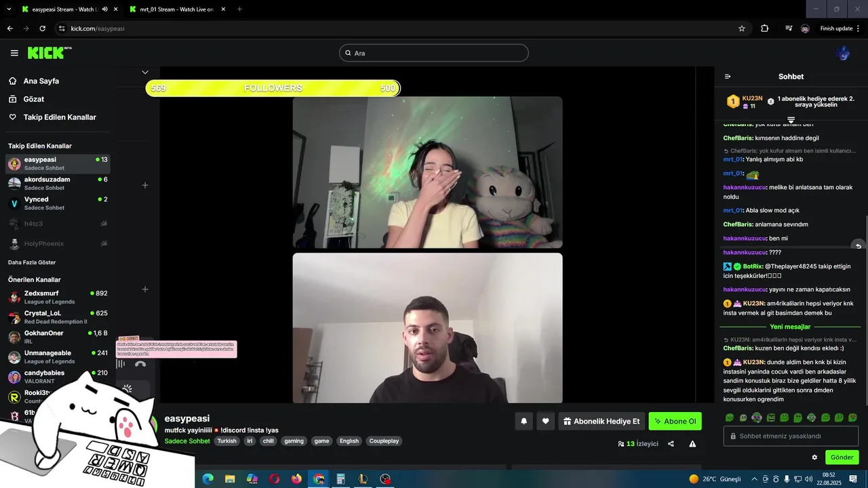Open League of Legends from the taskbar
This screenshot has height=488, width=868.
click(x=363, y=479)
